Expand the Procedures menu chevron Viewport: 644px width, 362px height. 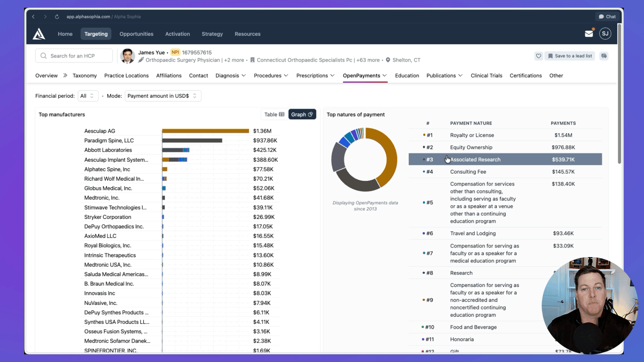tap(286, 75)
